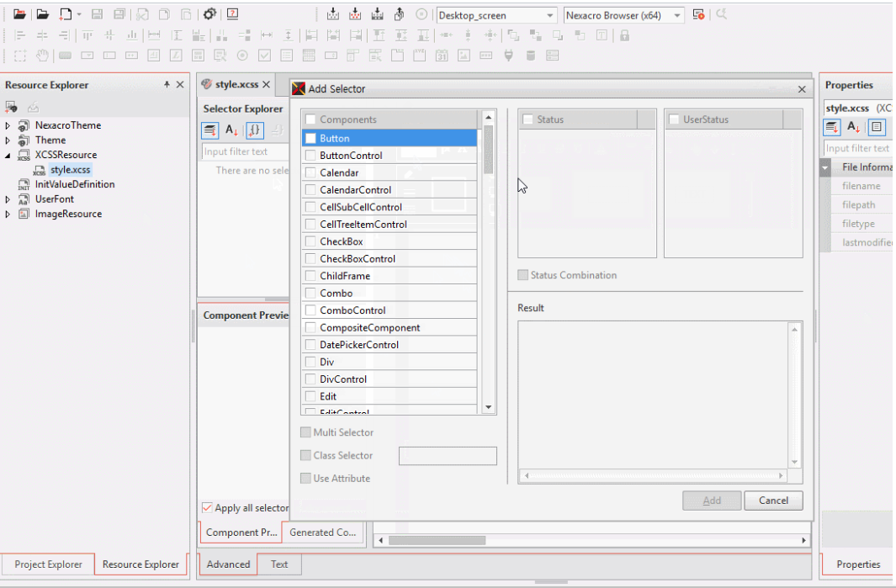Screen dimensions: 896x588
Task: Click the Help icon with question mark
Action: coord(232,14)
